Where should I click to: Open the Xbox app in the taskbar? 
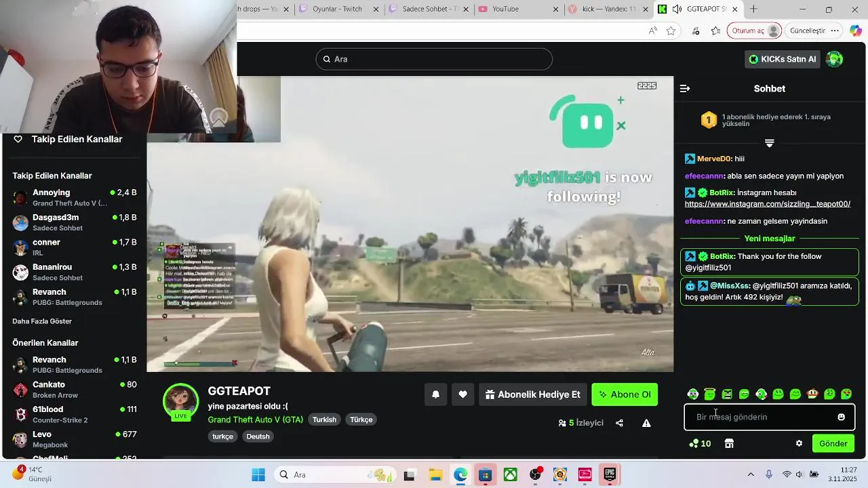point(510,474)
